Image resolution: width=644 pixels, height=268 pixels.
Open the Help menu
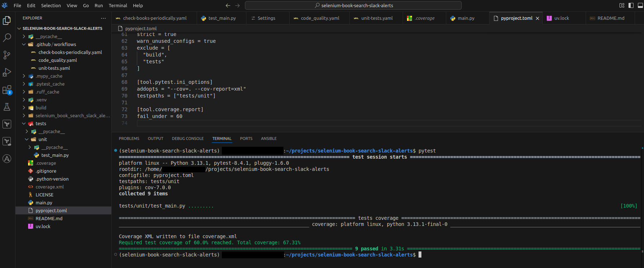138,5
